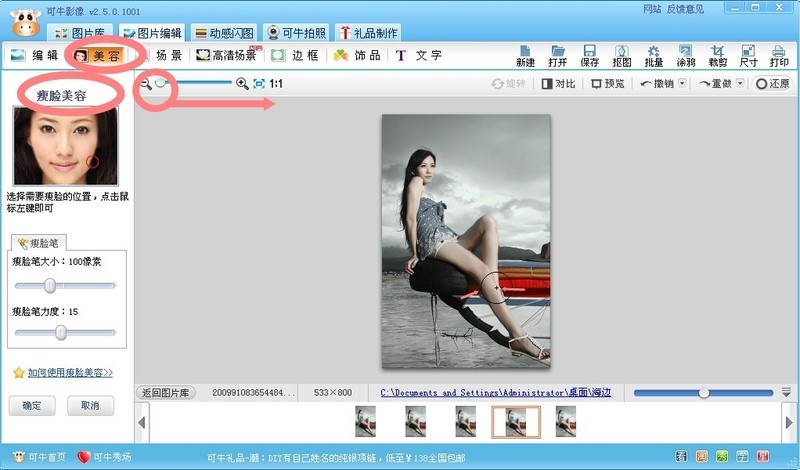Click the light blue status bar icon
The width and height of the screenshot is (800, 470).
(742, 456)
